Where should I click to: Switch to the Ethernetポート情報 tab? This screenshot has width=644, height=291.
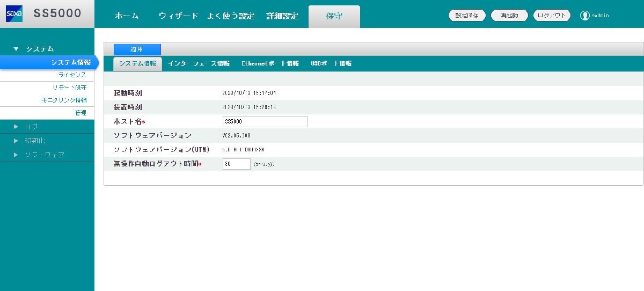click(270, 63)
